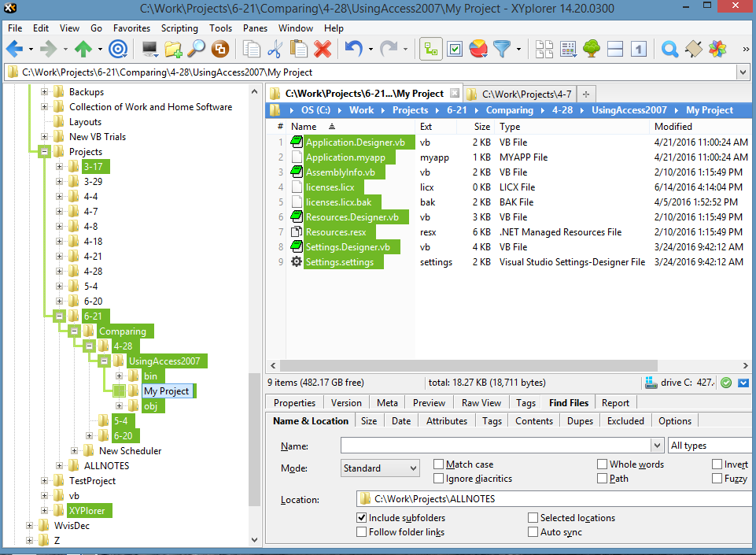Click the Modified column header

click(673, 126)
